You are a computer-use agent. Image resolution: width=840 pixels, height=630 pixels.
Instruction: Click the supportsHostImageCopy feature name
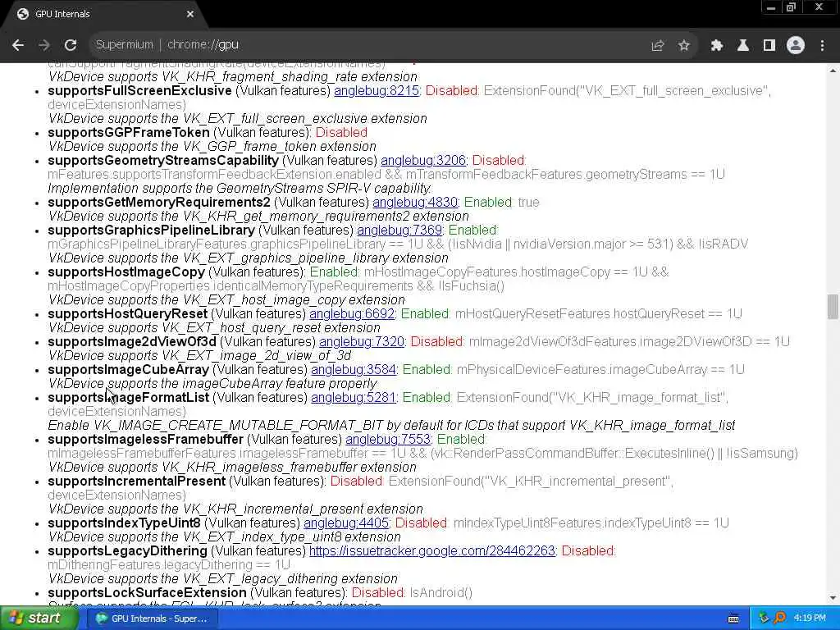(126, 272)
